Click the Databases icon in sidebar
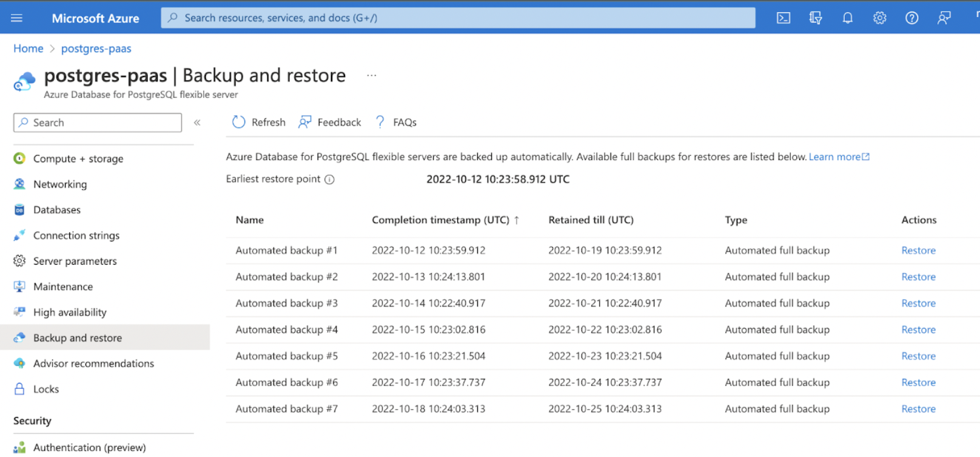The image size is (980, 457). point(19,210)
